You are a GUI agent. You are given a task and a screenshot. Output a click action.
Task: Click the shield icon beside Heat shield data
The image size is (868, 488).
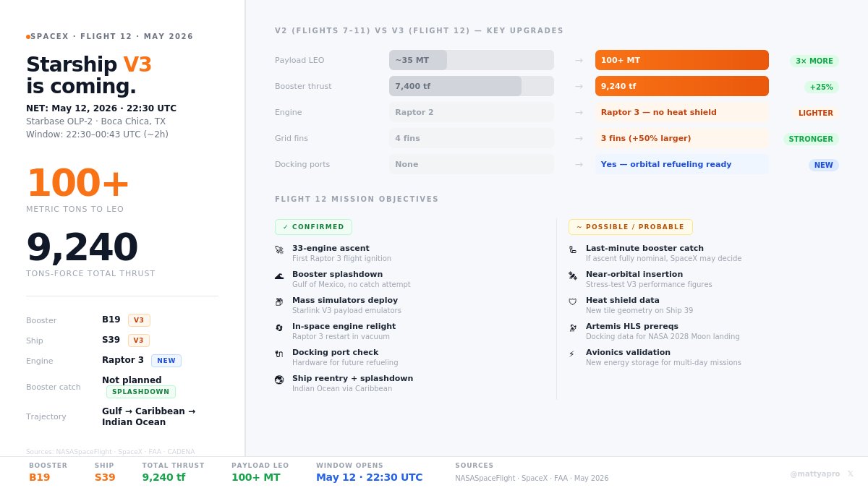click(573, 301)
